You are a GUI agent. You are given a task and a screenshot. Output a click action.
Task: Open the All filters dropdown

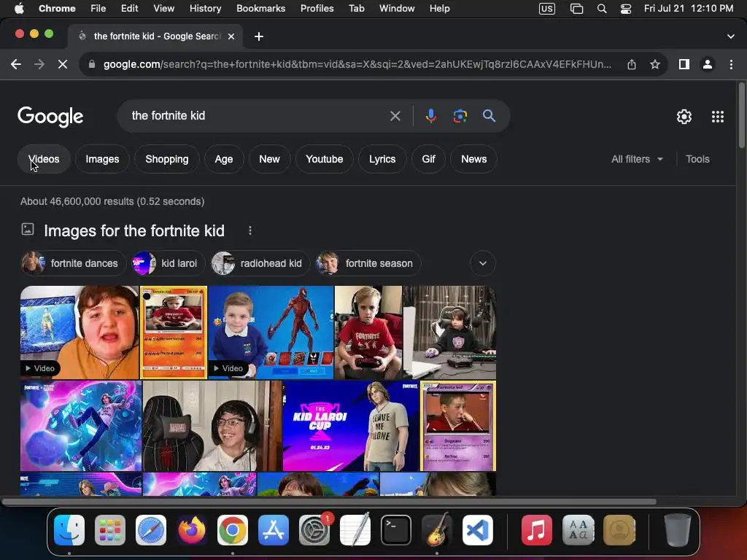637,159
